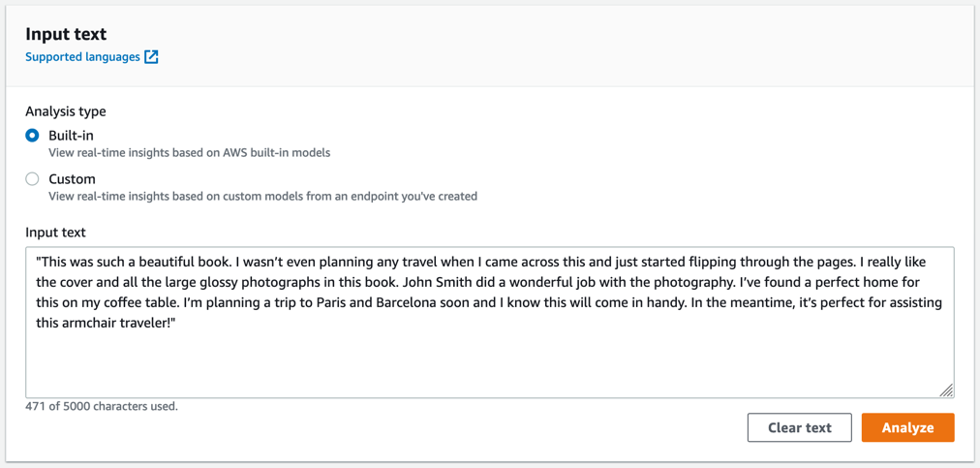Click the "471 of 5000 characters used" counter
Viewport: 980px width, 468px height.
(x=102, y=407)
